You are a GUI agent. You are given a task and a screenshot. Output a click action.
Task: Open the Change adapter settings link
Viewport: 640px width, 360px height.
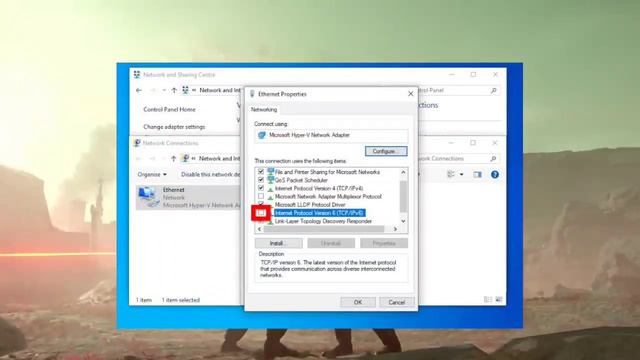point(174,127)
